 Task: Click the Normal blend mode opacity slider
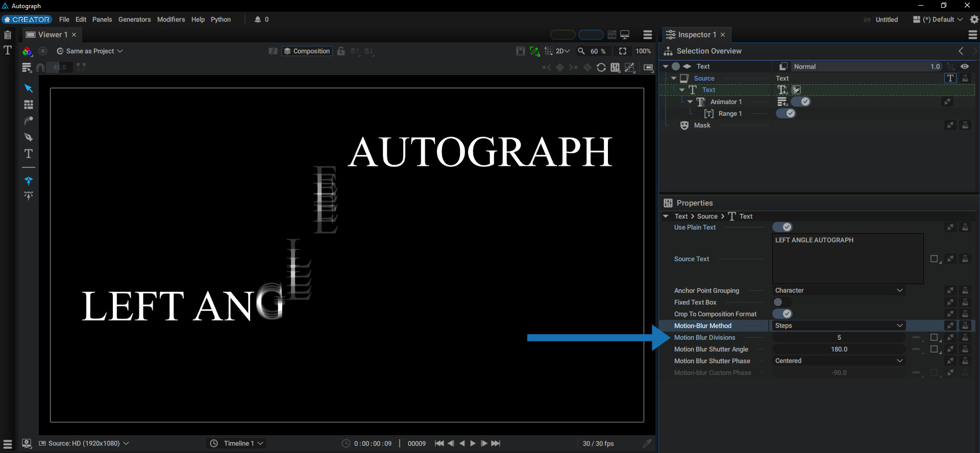click(x=866, y=66)
